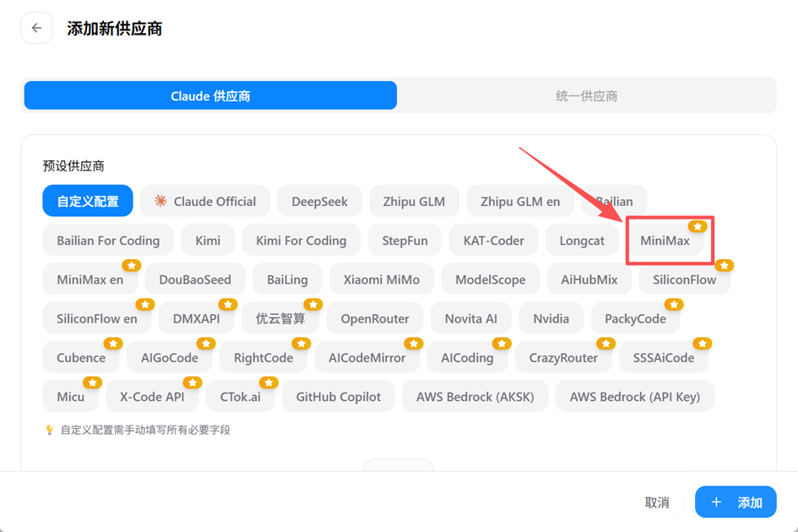The height and width of the screenshot is (532, 798).
Task: Switch to the 统一供应商 tab
Action: pos(586,95)
